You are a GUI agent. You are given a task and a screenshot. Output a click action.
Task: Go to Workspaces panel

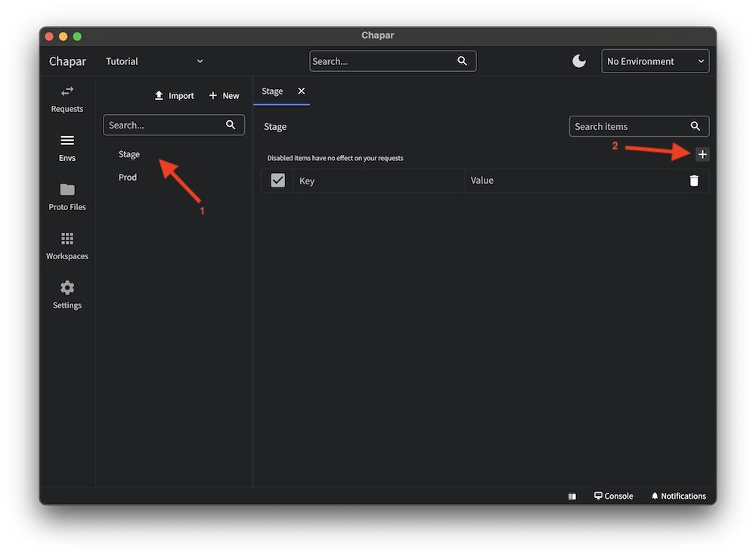(67, 246)
